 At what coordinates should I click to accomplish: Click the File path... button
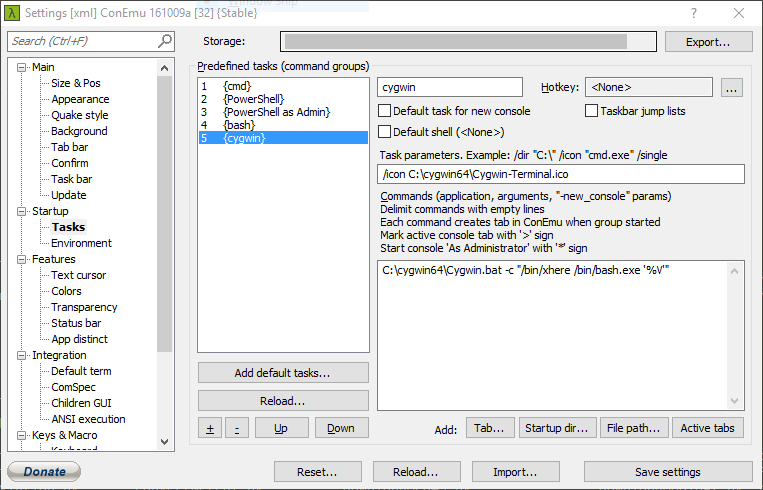[x=634, y=428]
